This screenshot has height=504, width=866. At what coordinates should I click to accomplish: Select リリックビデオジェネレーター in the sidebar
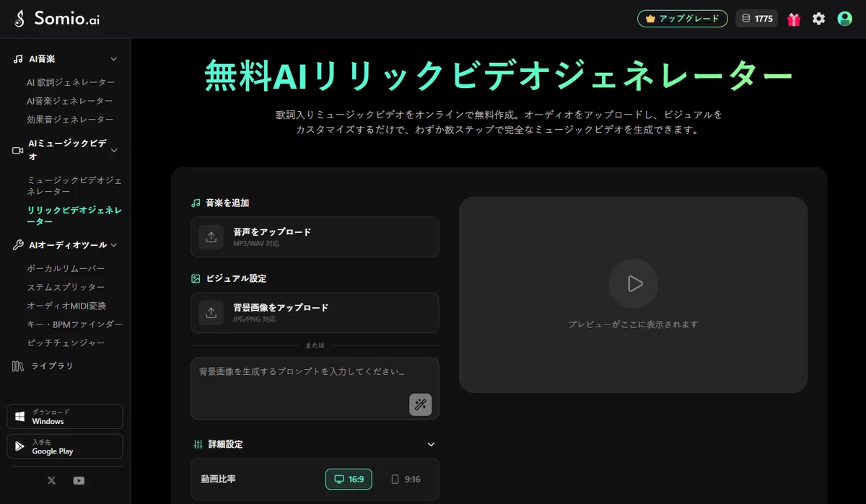pyautogui.click(x=74, y=216)
